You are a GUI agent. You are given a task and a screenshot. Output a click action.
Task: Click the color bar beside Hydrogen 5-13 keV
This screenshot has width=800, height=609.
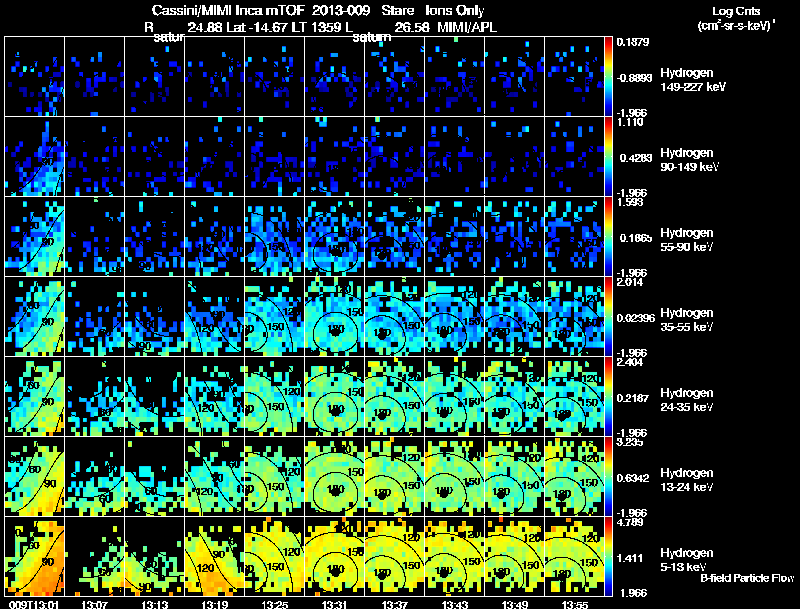pyautogui.click(x=608, y=556)
